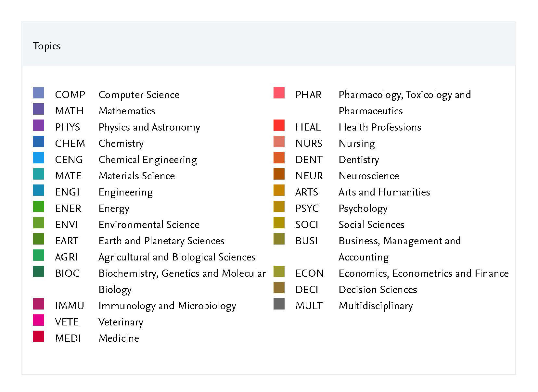This screenshot has width=538, height=392.
Task: Click the Agricultural and Biological Sciences label
Action: click(x=177, y=257)
